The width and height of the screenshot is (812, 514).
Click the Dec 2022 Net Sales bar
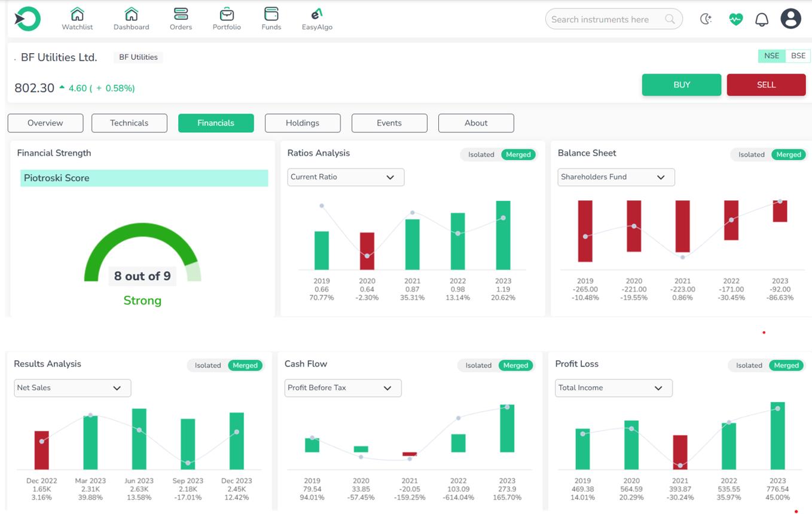[42, 450]
